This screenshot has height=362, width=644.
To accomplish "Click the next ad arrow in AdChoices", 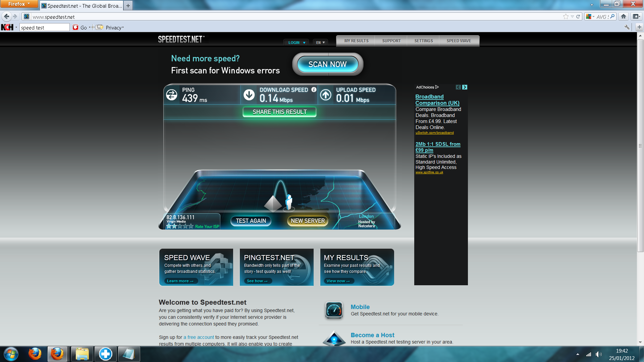I will (465, 87).
